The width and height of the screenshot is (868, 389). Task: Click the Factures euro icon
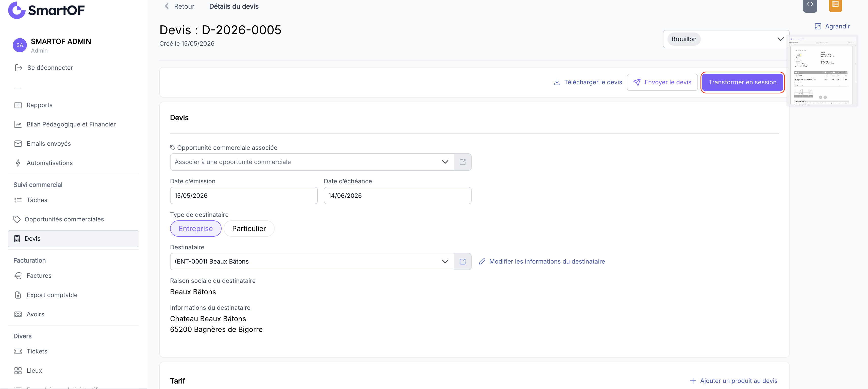point(18,276)
